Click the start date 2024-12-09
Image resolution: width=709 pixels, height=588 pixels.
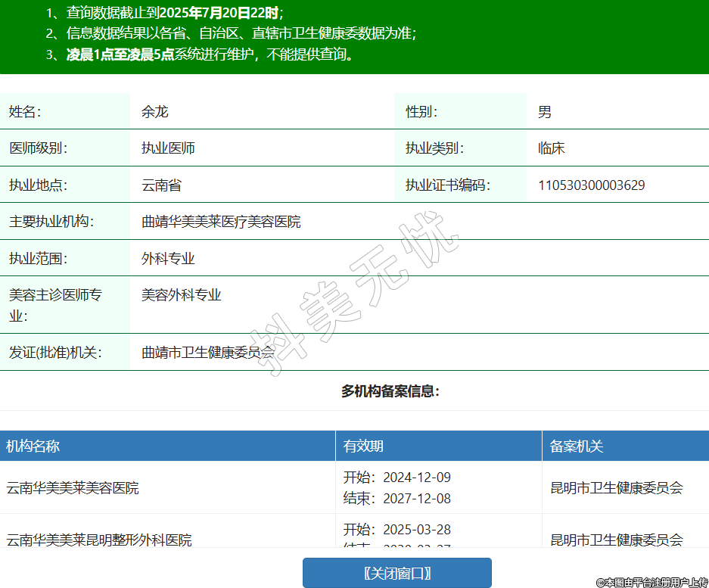[x=416, y=478]
